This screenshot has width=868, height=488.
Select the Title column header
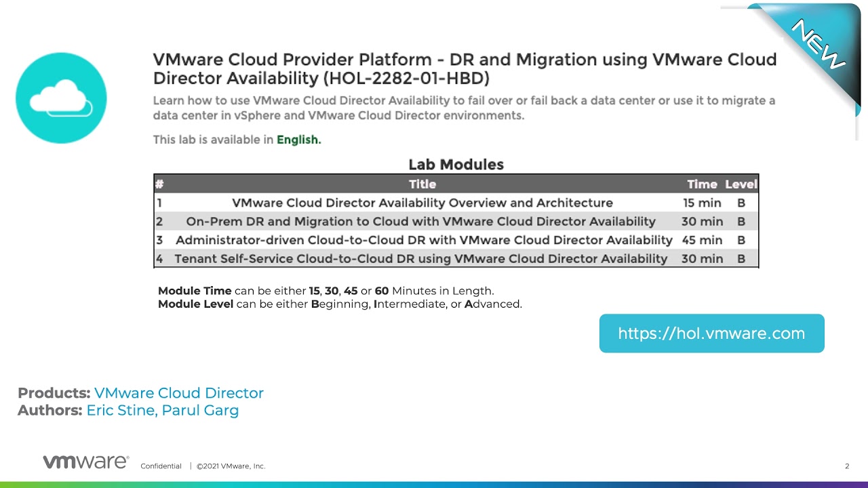click(x=422, y=184)
